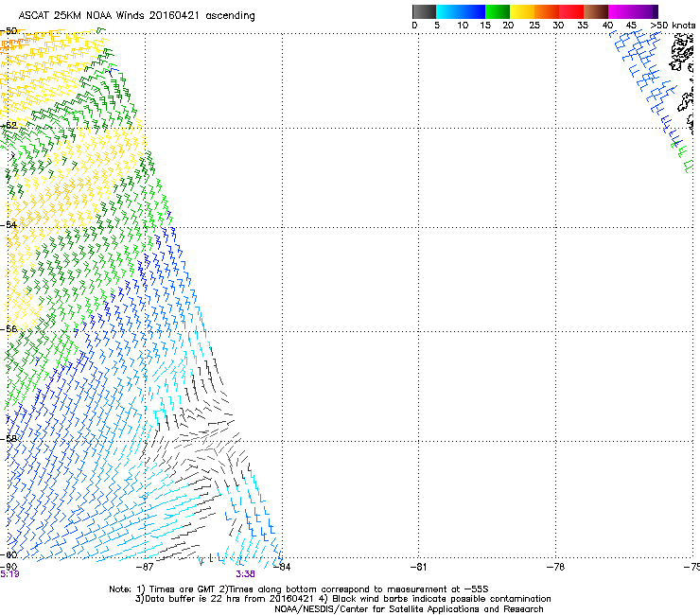Click the -78 longitude axis label

555,567
